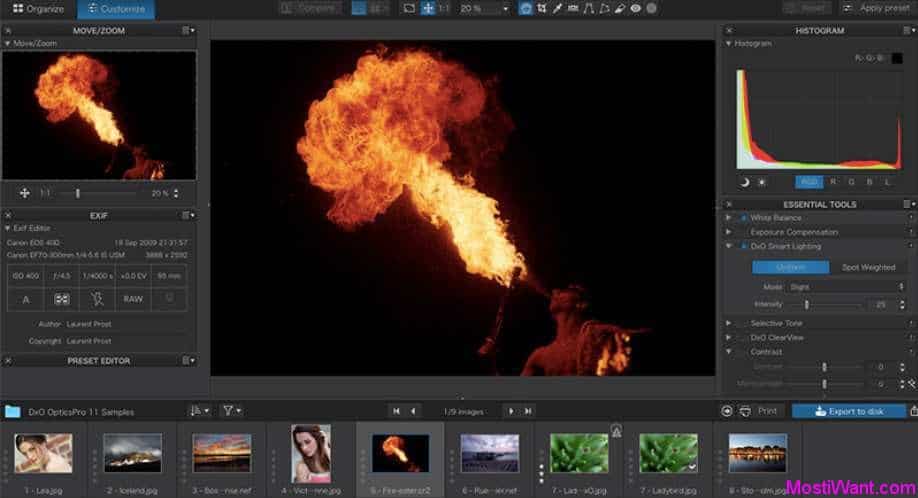Show highlight clipping with the sun icon
This screenshot has height=498, width=918.
(762, 182)
